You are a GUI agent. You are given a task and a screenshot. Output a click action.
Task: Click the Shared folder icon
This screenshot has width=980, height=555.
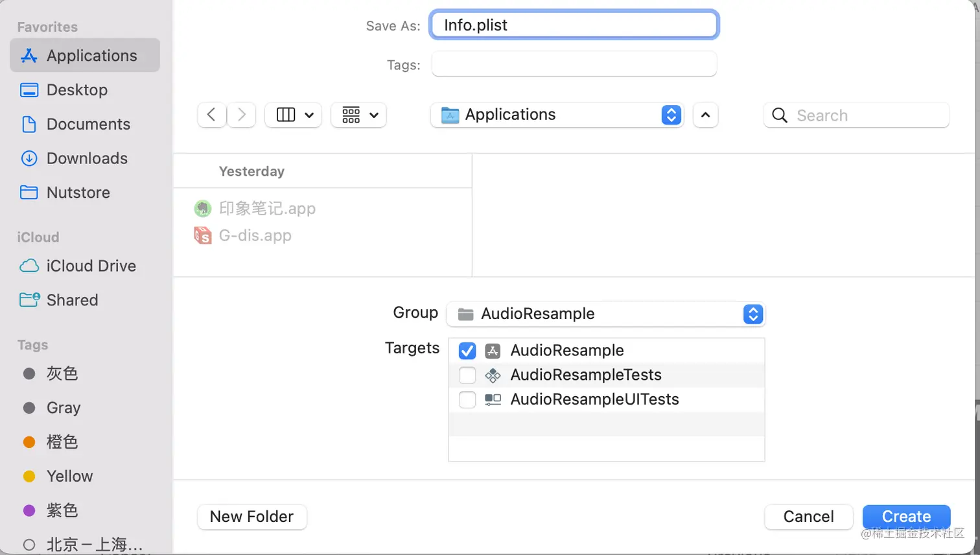(x=29, y=300)
